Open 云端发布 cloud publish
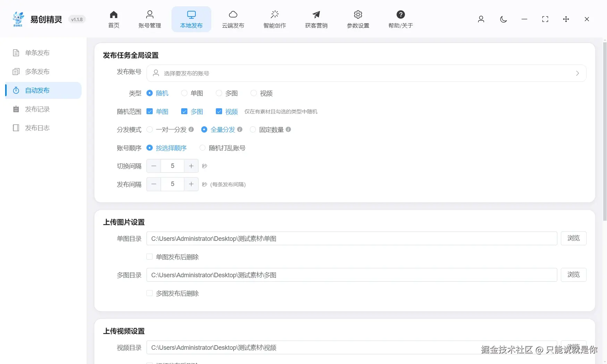607x364 pixels. tap(233, 19)
